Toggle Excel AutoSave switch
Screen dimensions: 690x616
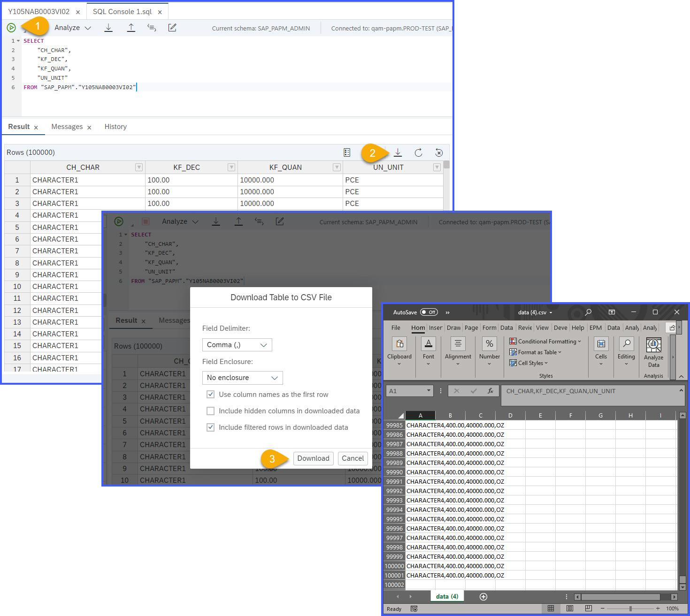[x=429, y=312]
